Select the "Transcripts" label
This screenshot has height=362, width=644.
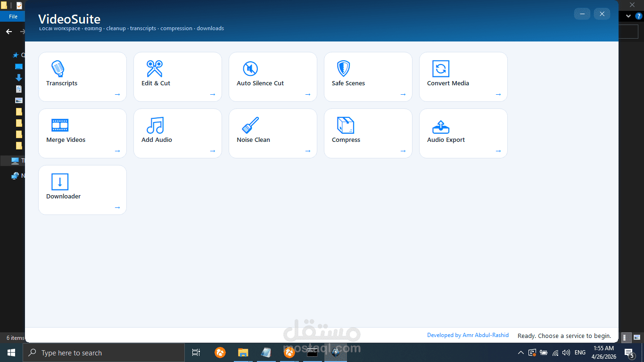(x=62, y=83)
